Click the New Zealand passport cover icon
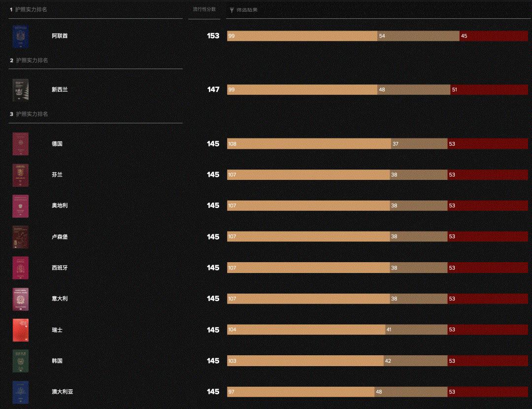The height and width of the screenshot is (409, 532). 21,90
